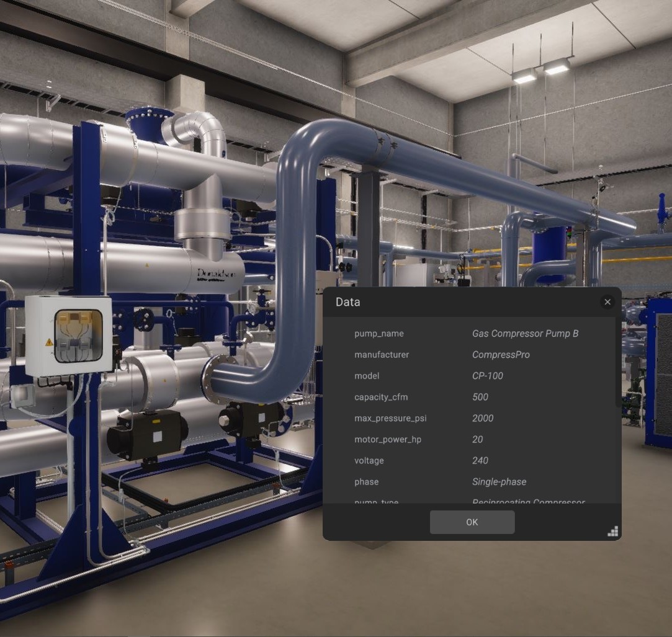
Task: Click the black valve actuator under cabinet
Action: tap(147, 434)
